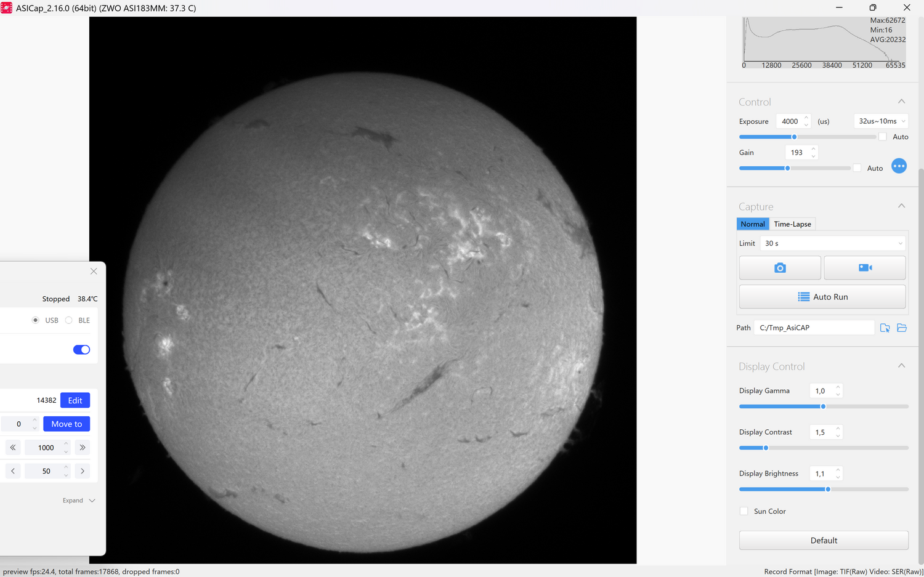Click the fine step field showing 50
Image resolution: width=924 pixels, height=577 pixels.
click(x=47, y=471)
